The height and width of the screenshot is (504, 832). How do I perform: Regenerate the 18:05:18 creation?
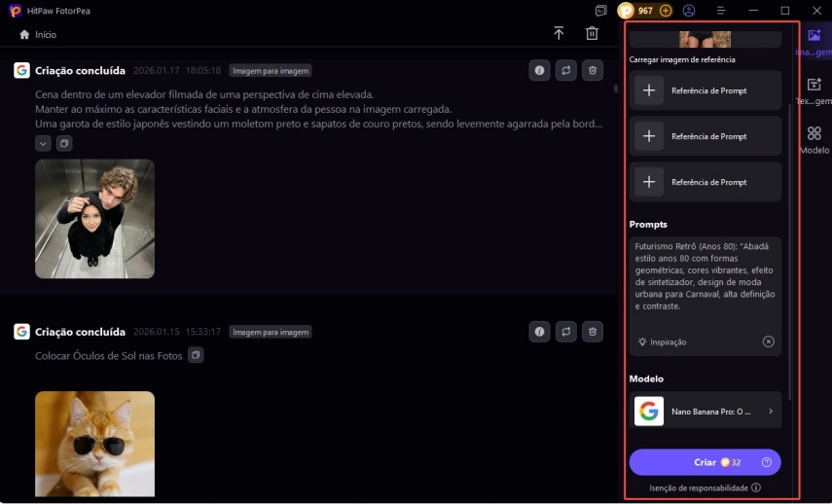coord(566,71)
